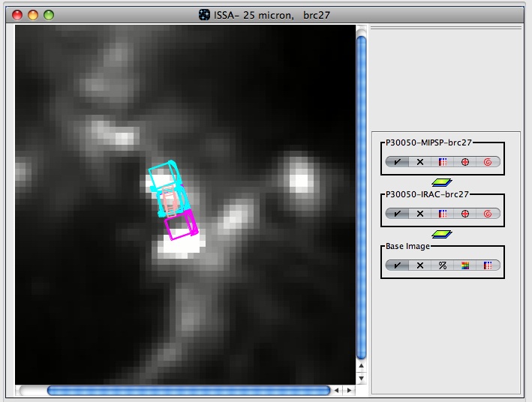The height and width of the screenshot is (402, 532).
Task: Toggle visibility checkmark for P30050-IRAC-brc27 layer
Action: (x=397, y=214)
